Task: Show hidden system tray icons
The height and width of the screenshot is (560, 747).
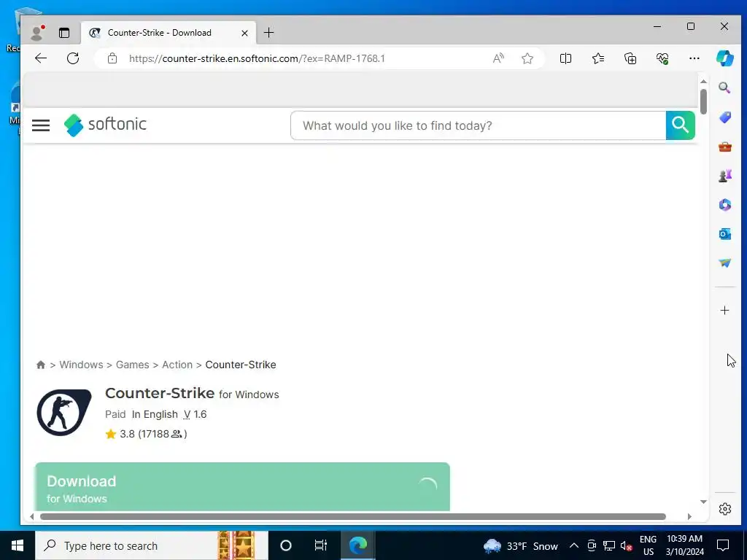Action: (x=574, y=545)
